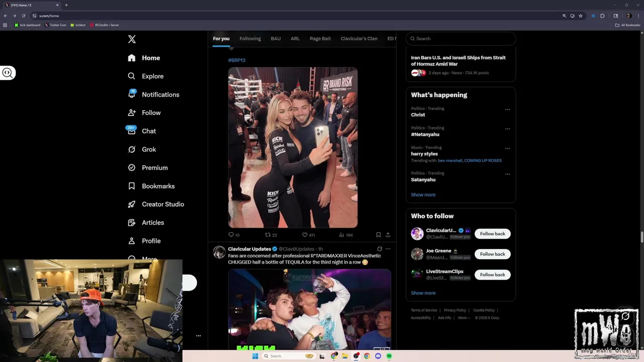Open the Chrome extensions puzzle icon
This screenshot has height=362, width=644.
tap(602, 16)
